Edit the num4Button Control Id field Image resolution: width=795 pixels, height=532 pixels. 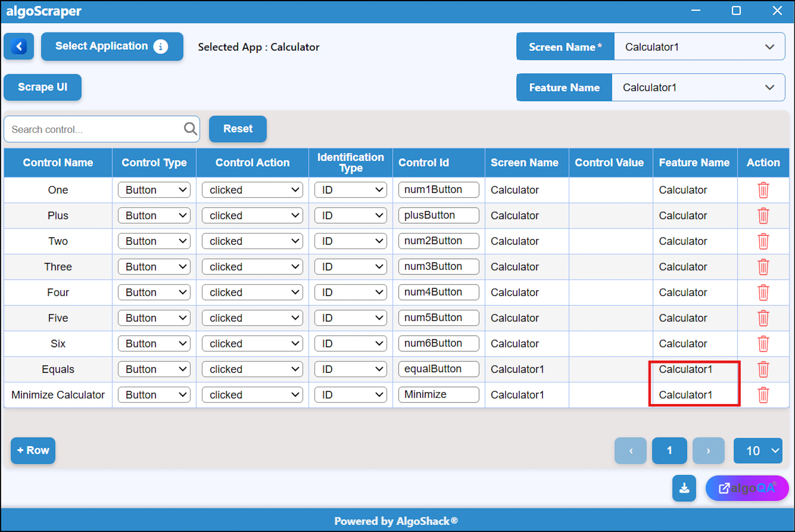[x=438, y=292]
